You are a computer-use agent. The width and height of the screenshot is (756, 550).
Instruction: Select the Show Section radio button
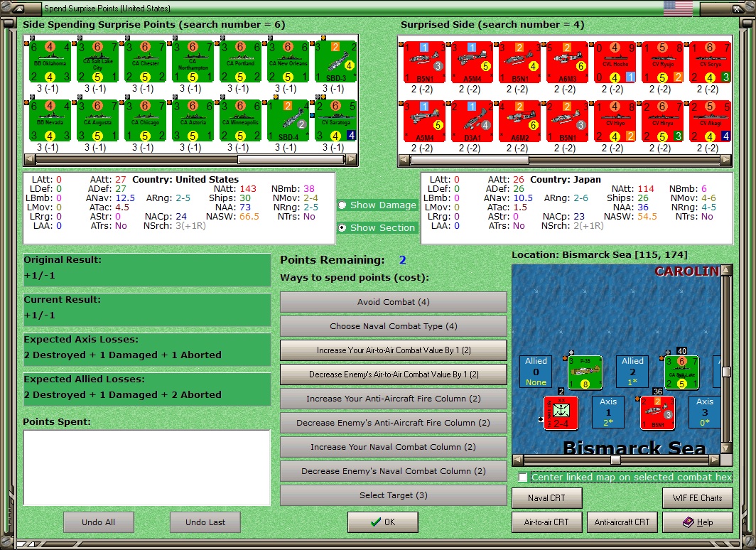pos(342,227)
